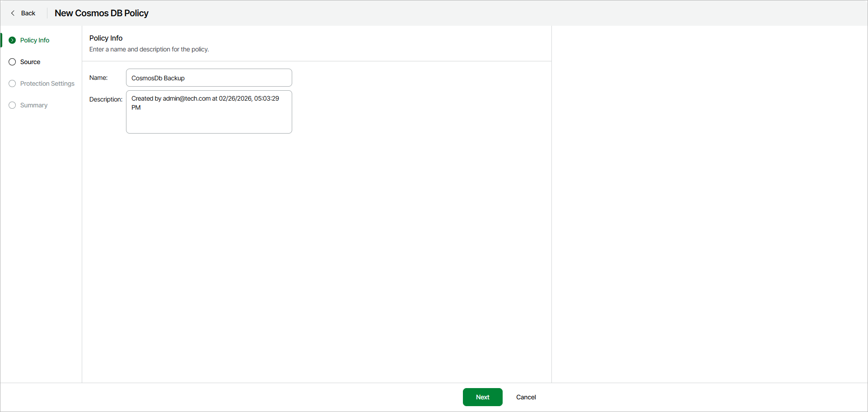Click the Summary step circle icon

(x=12, y=105)
